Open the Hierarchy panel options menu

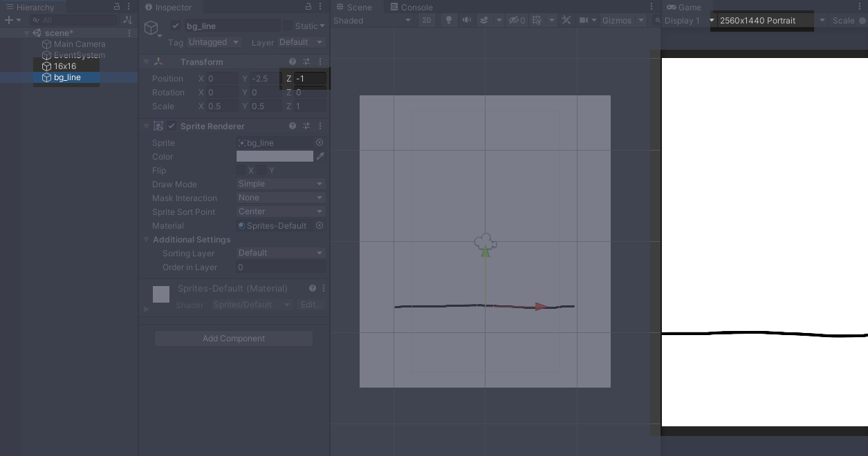click(129, 6)
